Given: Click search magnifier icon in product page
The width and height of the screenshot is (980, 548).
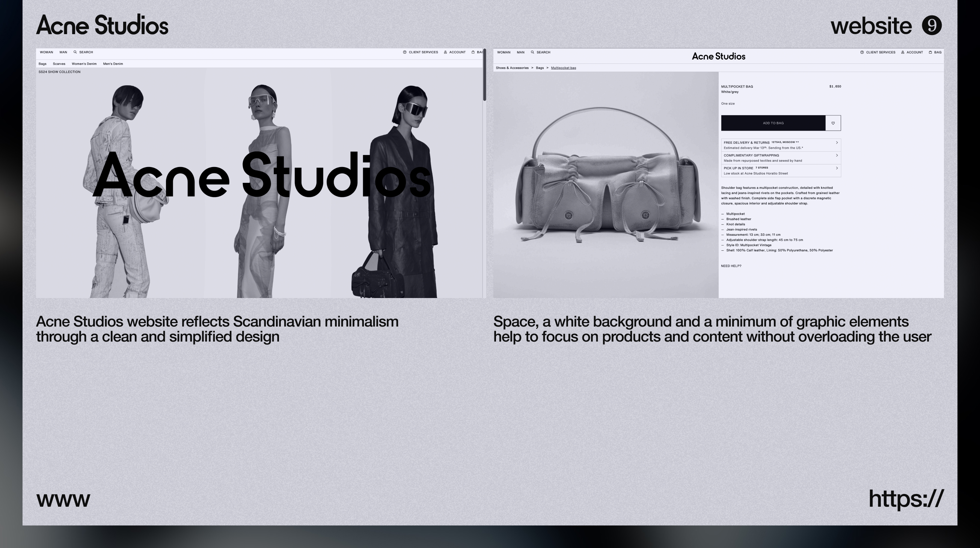Looking at the screenshot, I should click(532, 53).
